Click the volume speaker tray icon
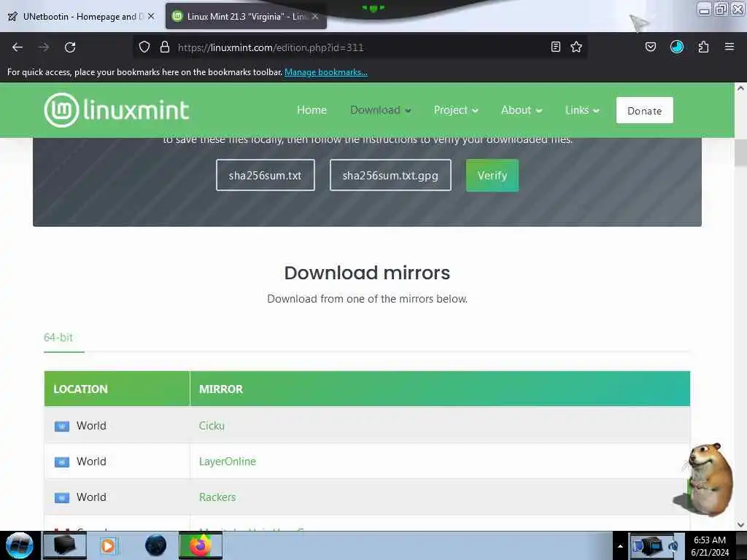 pyautogui.click(x=673, y=547)
